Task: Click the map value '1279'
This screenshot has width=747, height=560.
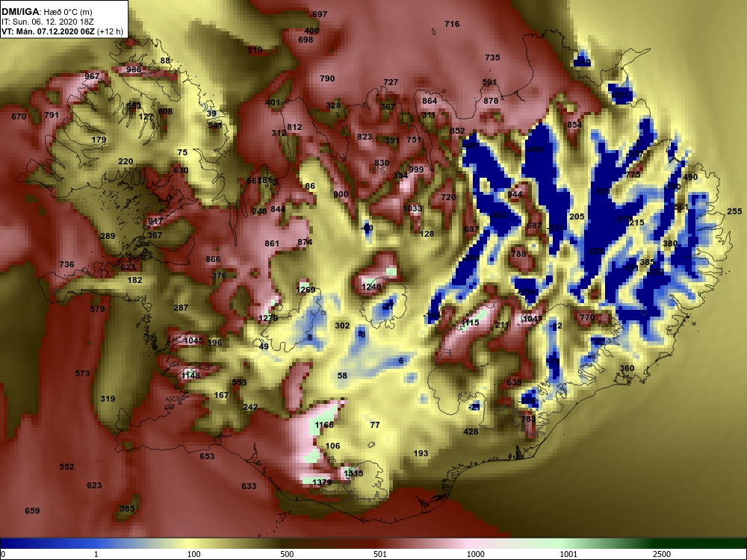Action: pyautogui.click(x=267, y=319)
